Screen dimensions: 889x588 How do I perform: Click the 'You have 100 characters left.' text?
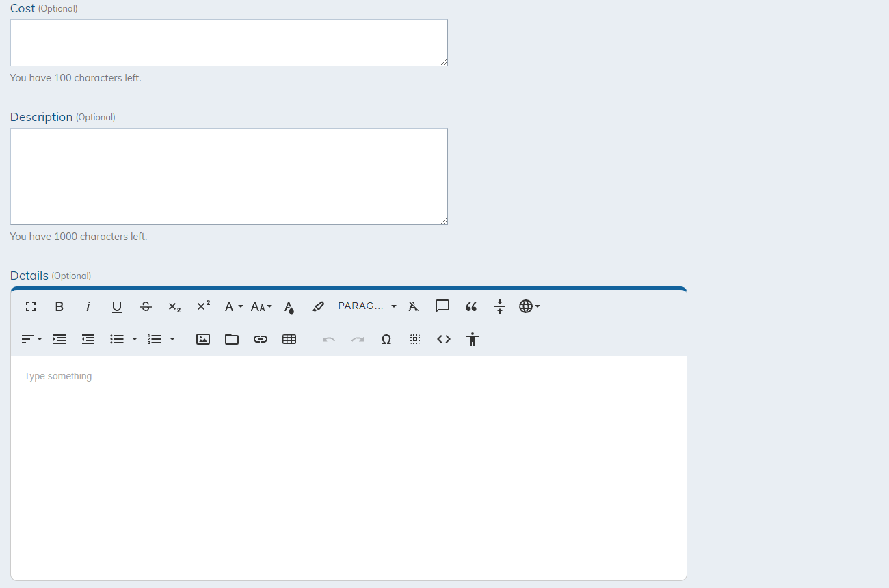[x=76, y=78]
